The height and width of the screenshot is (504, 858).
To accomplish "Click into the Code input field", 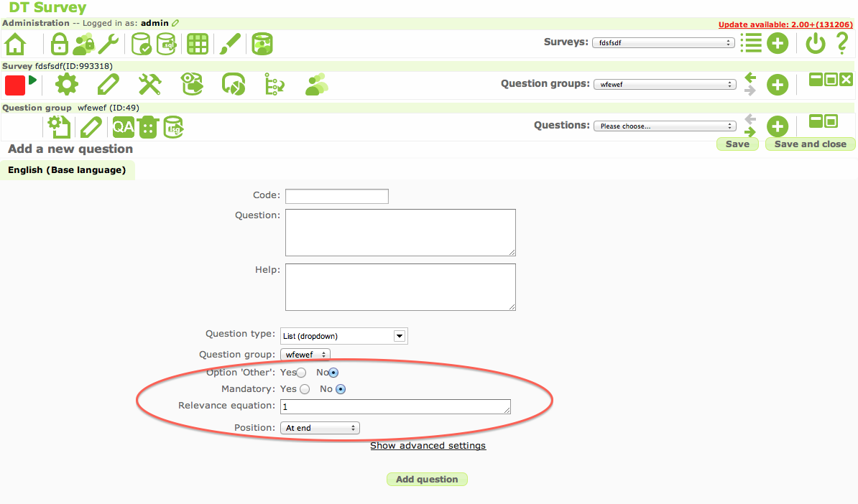I will [337, 196].
